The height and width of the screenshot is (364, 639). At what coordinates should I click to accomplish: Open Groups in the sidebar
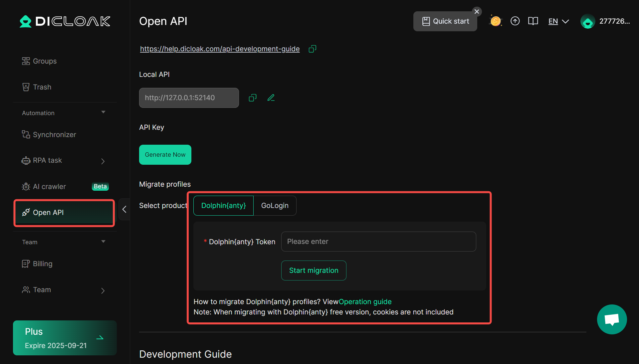pyautogui.click(x=45, y=61)
